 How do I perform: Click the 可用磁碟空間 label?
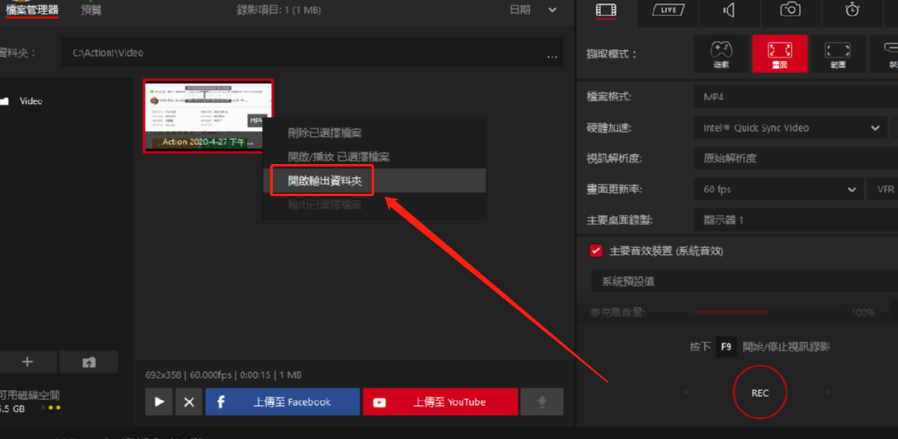click(x=30, y=395)
